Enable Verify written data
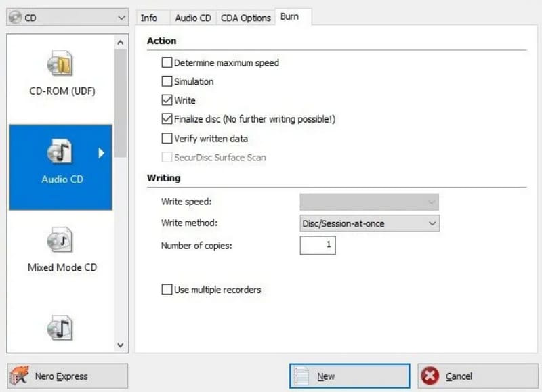Image resolution: width=542 pixels, height=392 pixels. [167, 139]
